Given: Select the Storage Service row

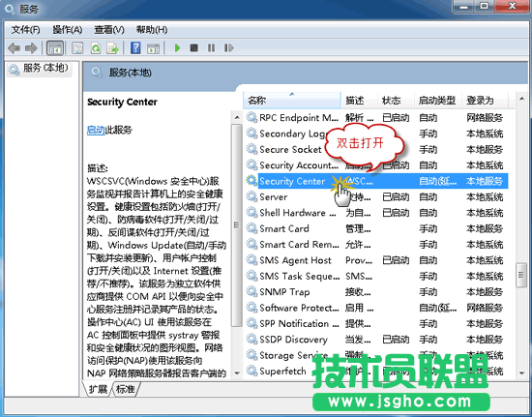Looking at the screenshot, I should pyautogui.click(x=376, y=355).
